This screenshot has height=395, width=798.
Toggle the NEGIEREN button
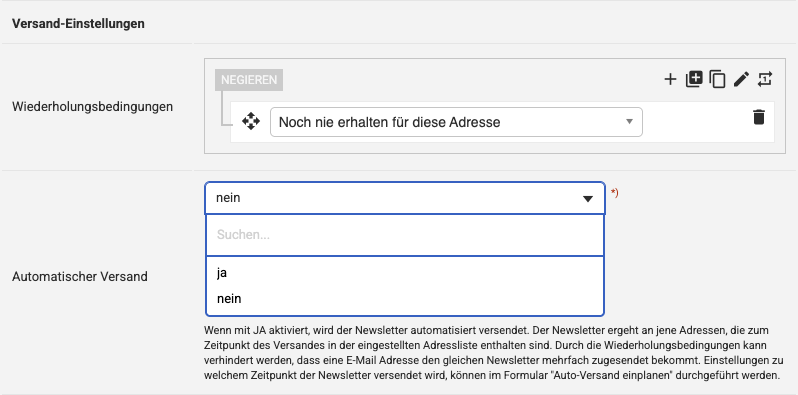pos(249,80)
